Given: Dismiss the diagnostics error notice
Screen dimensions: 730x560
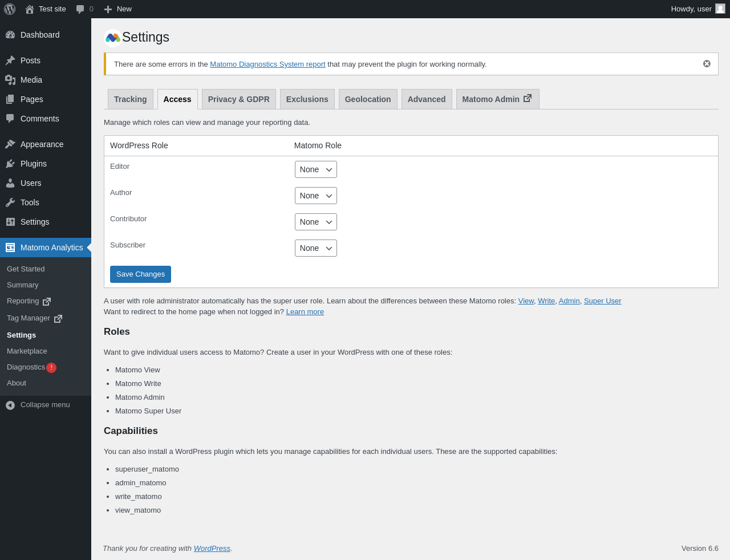Looking at the screenshot, I should (707, 64).
